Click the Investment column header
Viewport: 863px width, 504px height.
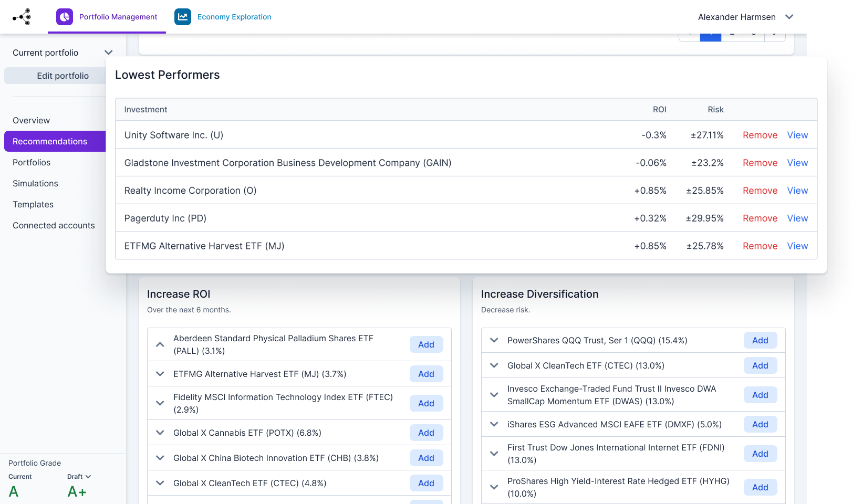tap(145, 109)
